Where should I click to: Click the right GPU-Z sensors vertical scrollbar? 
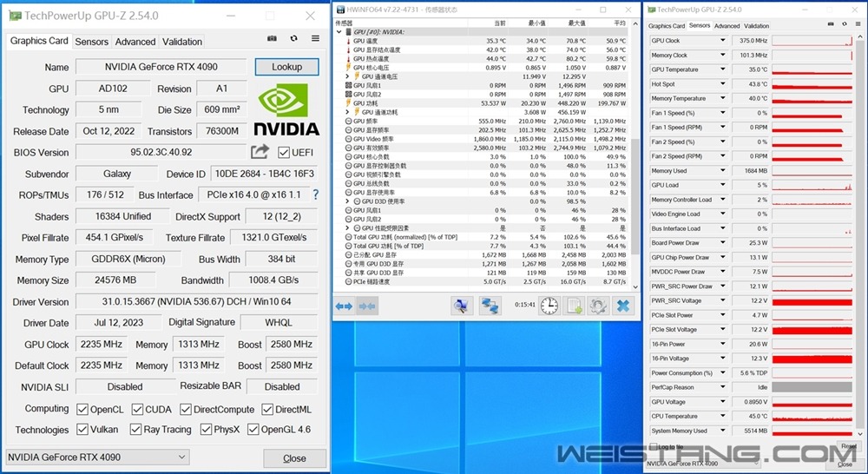pos(859,236)
